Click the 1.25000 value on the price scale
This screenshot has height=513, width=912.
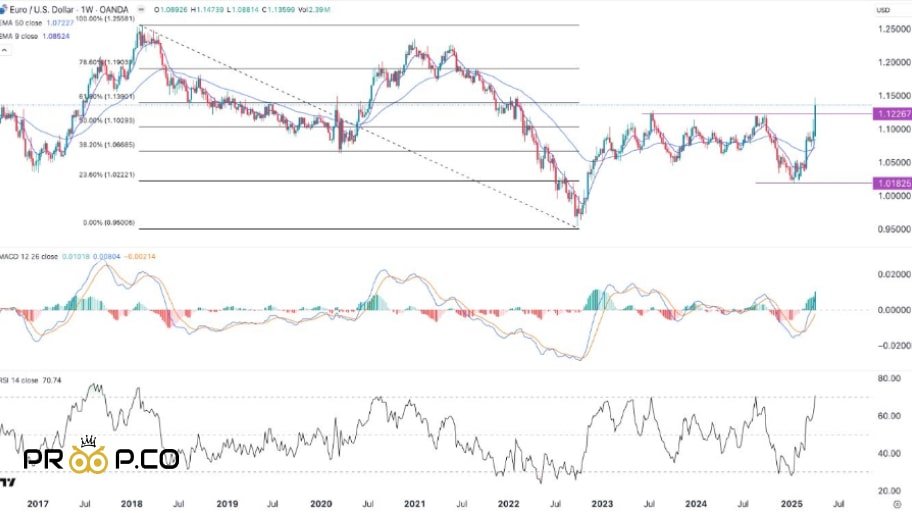coord(890,29)
